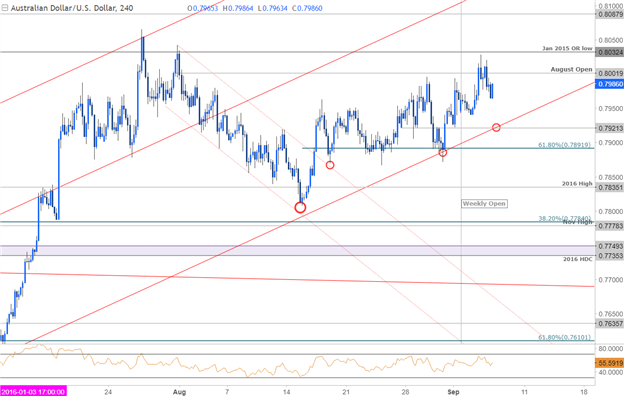Collapse the legend via minus box icon
Screen dimensions: 624x396
coord(4,8)
